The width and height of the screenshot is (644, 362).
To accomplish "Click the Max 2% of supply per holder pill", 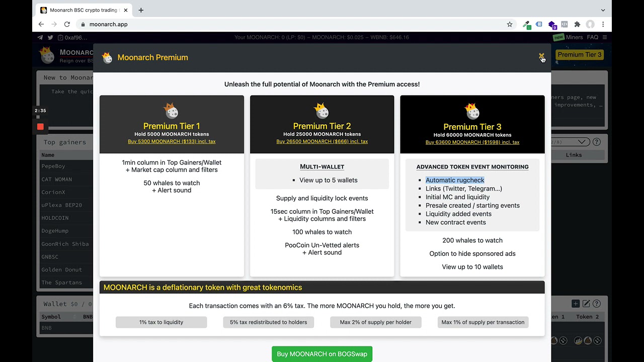I will 375,322.
